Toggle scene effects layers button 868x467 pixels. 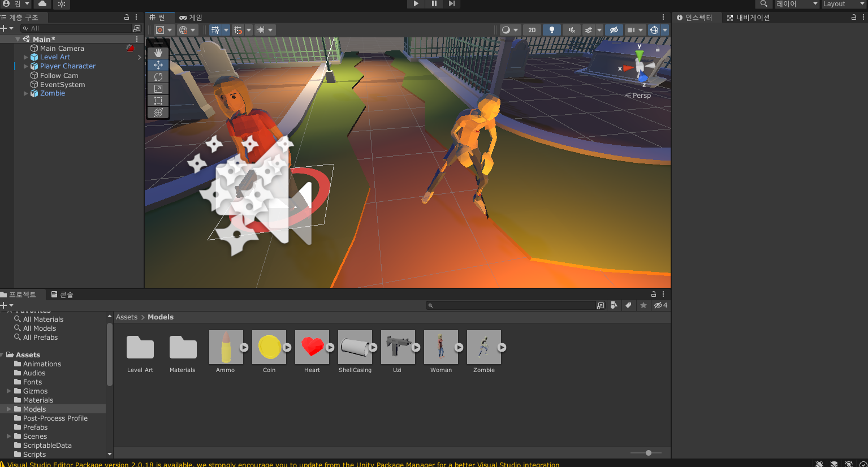(x=589, y=30)
